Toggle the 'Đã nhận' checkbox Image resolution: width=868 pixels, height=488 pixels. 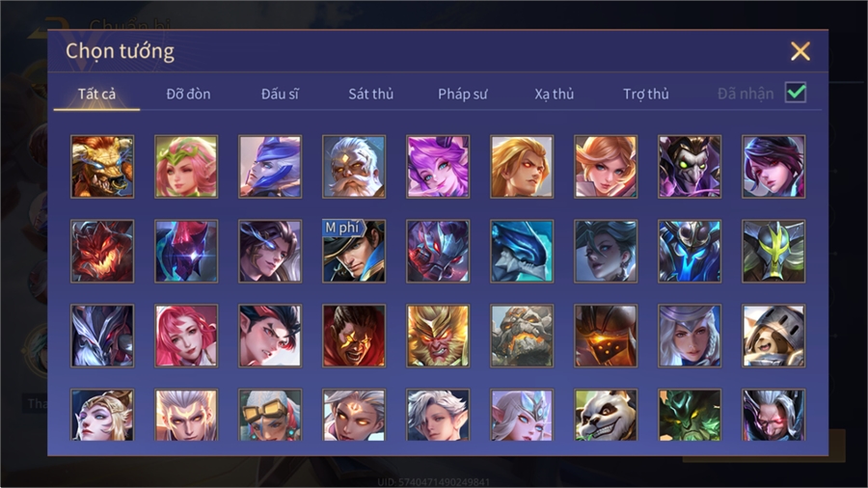click(796, 93)
